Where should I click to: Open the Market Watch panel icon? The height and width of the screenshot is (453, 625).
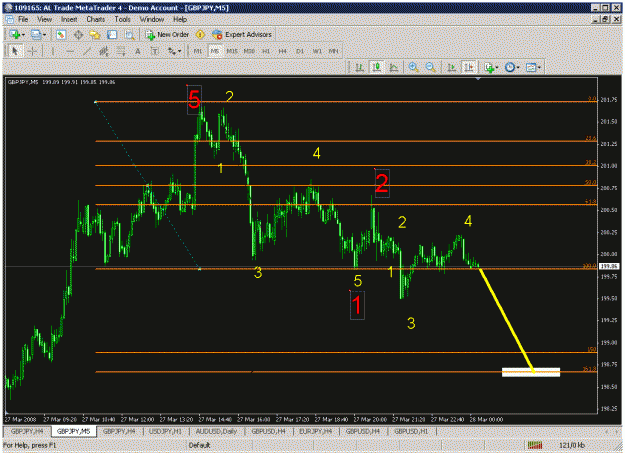(x=61, y=35)
